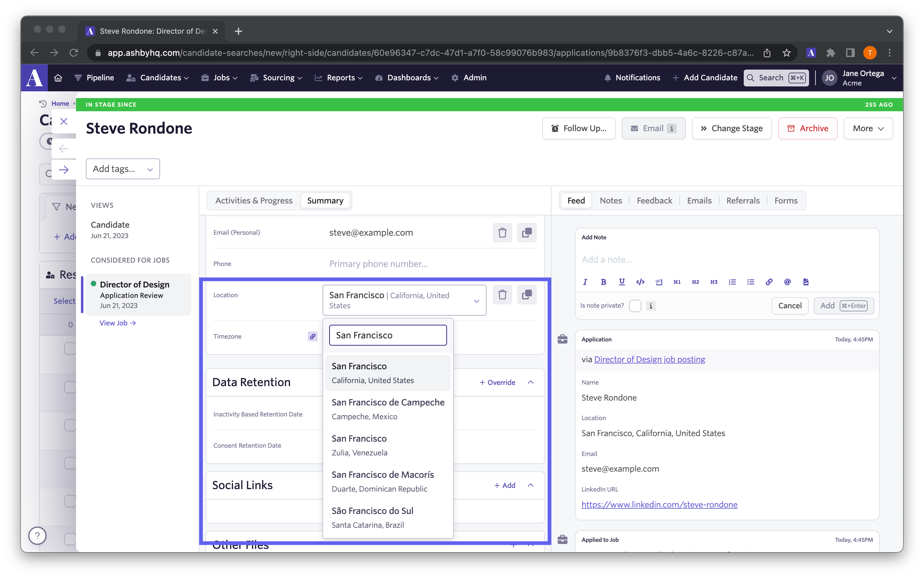Open the Add tags dropdown
924x578 pixels.
pos(123,169)
